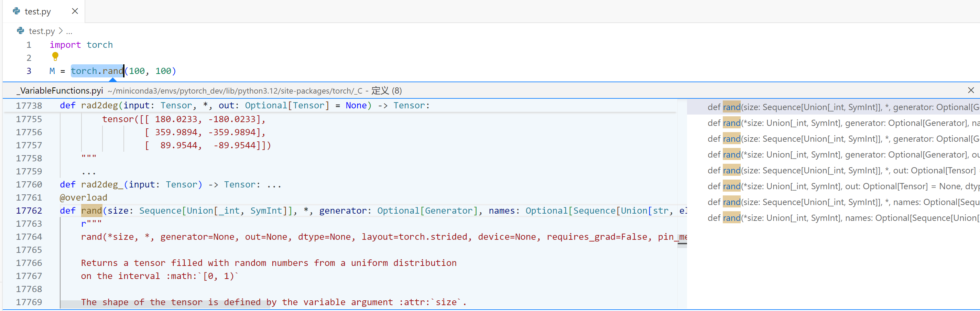This screenshot has height=311, width=980.
Task: Click the breadcrumb chevron after test.py
Action: [x=61, y=31]
